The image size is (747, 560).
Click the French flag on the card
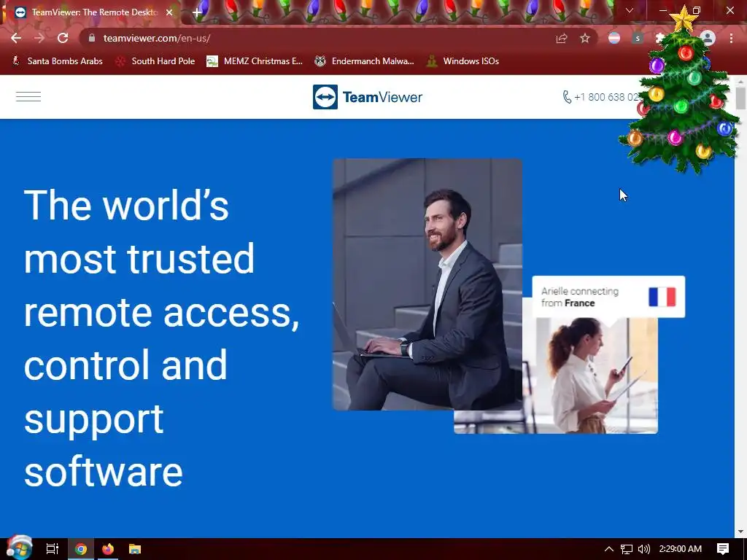pyautogui.click(x=662, y=297)
